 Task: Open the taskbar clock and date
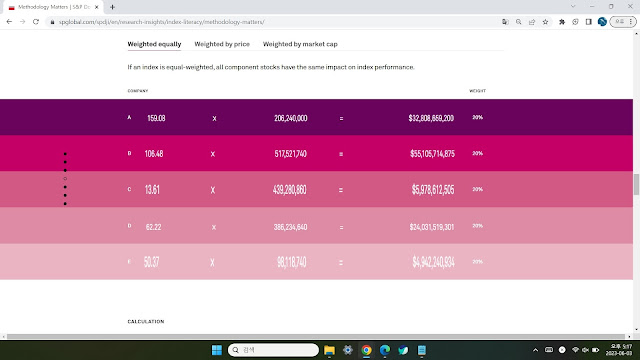[619, 350]
